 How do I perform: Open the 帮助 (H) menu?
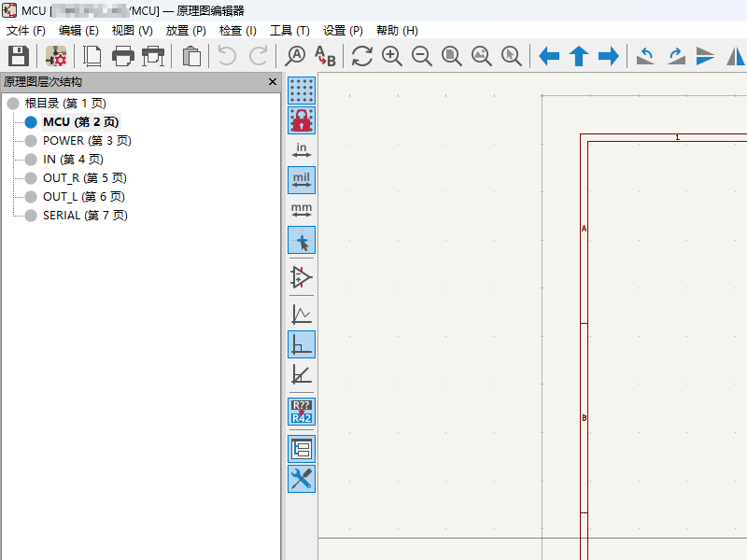397,31
